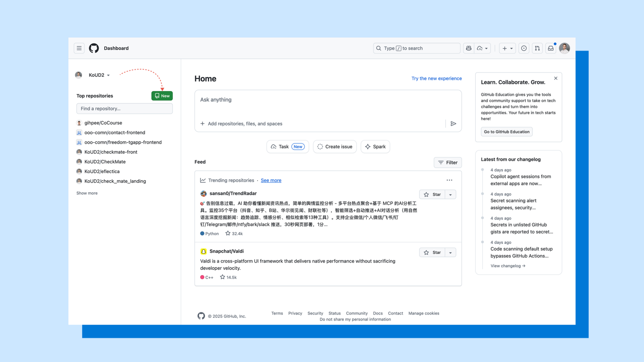Open Code scanning default setup changelog
Screen dimensions: 644x362
click(522, 253)
